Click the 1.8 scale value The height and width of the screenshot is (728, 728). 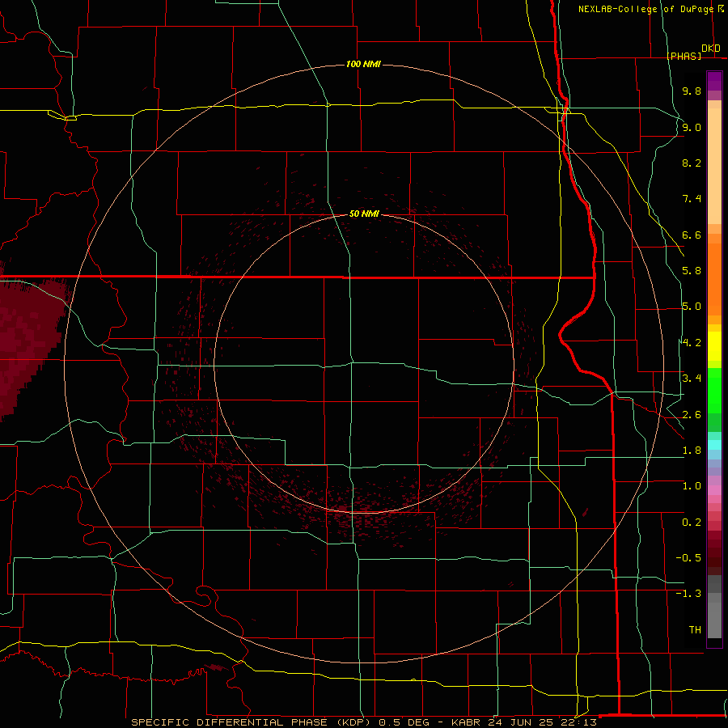point(692,451)
